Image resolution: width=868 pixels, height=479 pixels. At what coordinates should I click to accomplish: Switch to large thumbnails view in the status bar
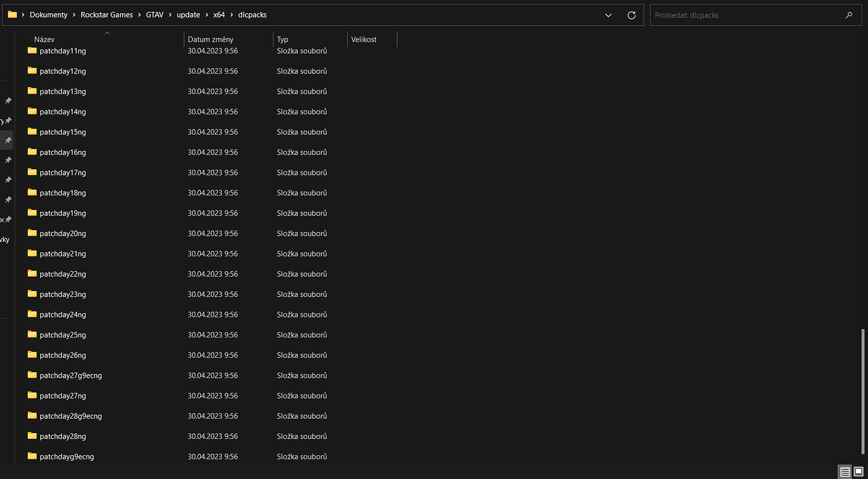point(859,471)
